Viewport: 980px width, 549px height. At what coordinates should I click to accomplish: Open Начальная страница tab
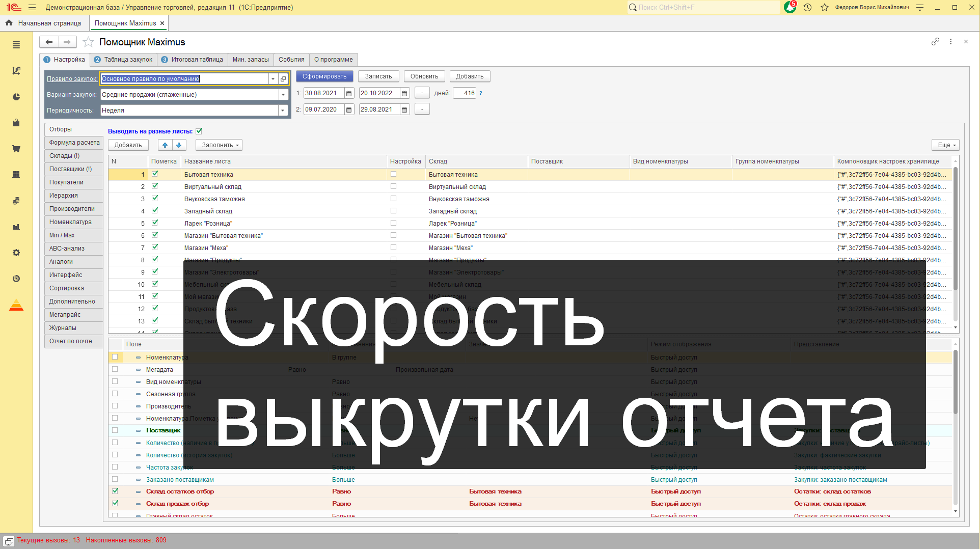click(44, 23)
